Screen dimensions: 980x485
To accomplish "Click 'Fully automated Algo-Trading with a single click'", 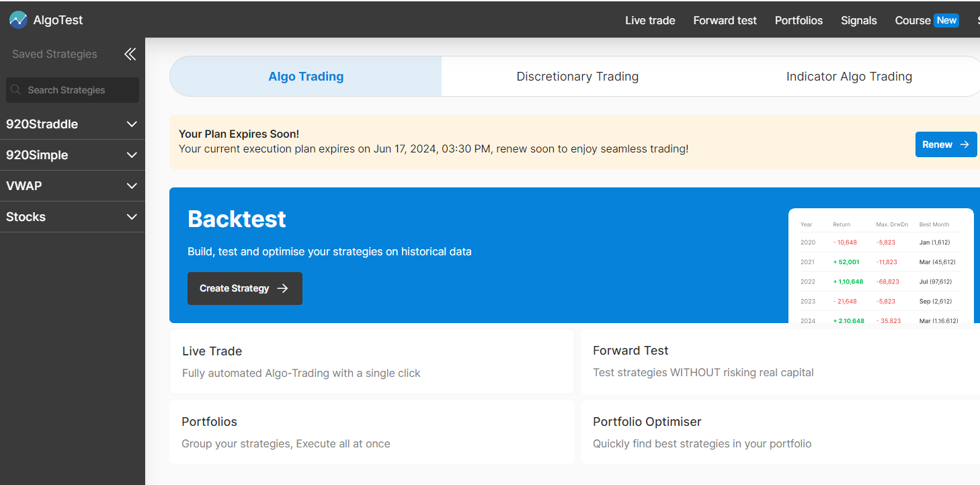I will tap(301, 373).
